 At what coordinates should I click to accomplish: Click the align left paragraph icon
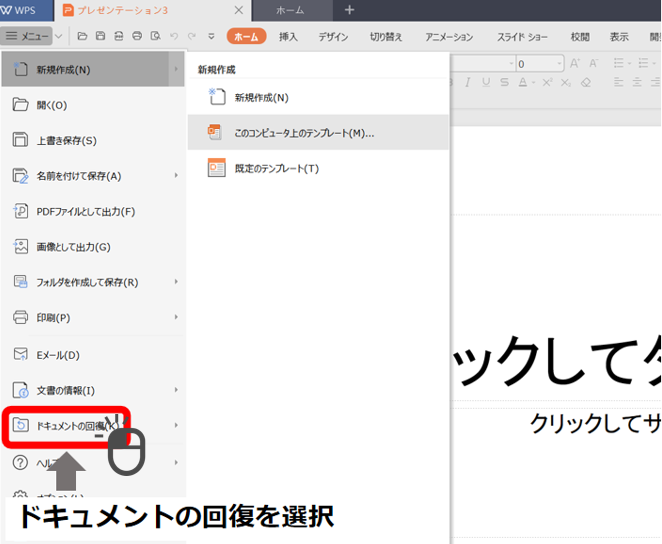click(619, 82)
